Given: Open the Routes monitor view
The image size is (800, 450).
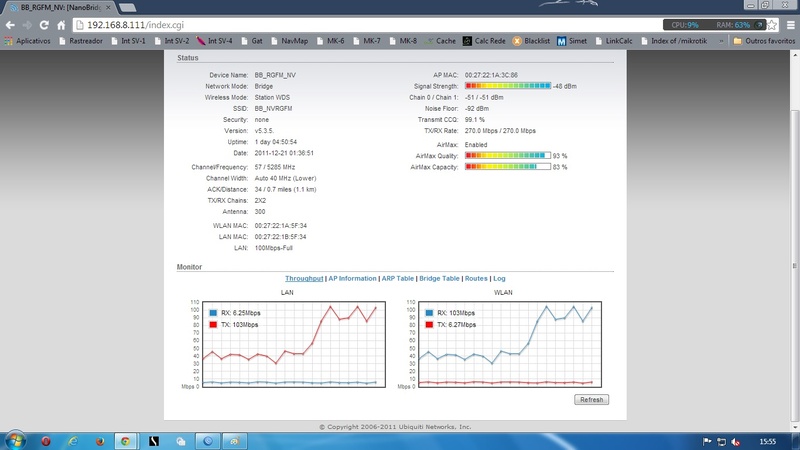Looking at the screenshot, I should click(x=476, y=279).
